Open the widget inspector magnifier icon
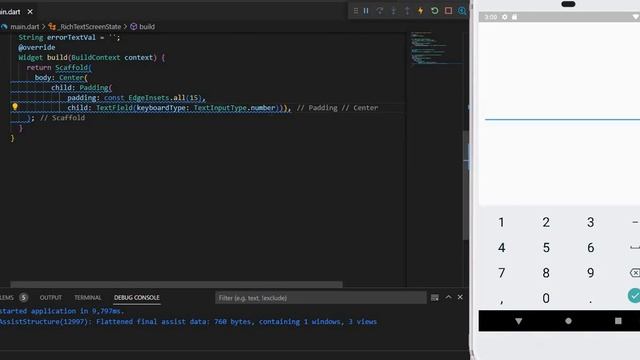Screen dimensions: 640x360 [462, 11]
